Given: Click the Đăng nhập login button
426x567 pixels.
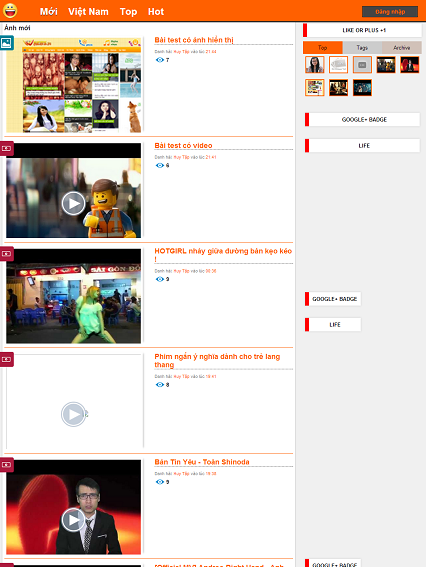Looking at the screenshot, I should click(390, 12).
